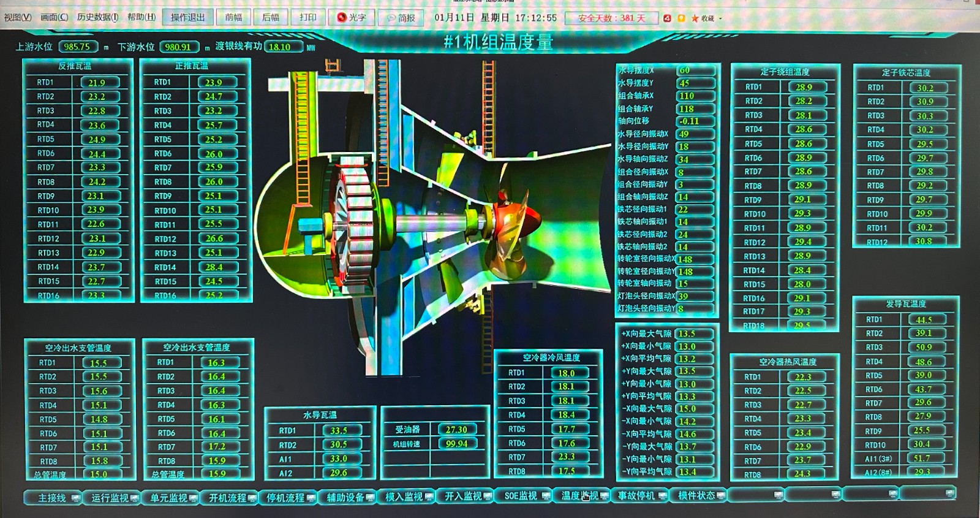The height and width of the screenshot is (518, 980).
Task: Open the 历史数据 menu
Action: 97,17
